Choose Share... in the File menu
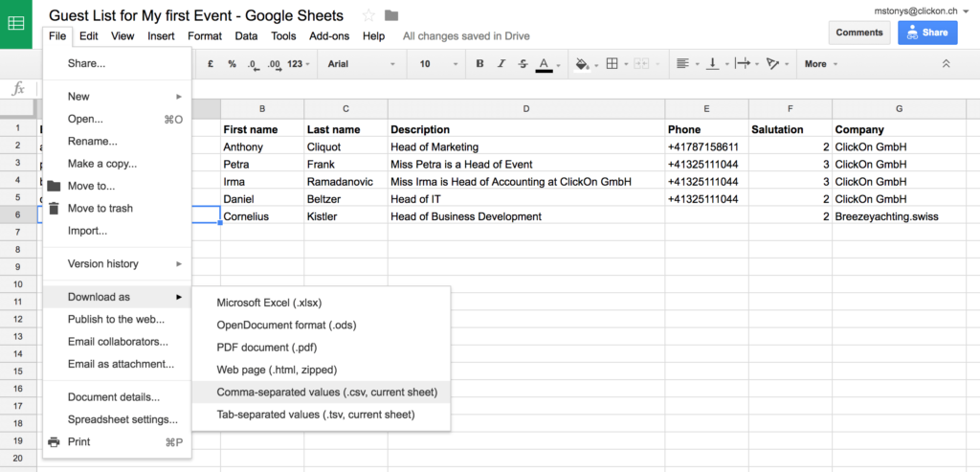980x472 pixels. pos(118,63)
